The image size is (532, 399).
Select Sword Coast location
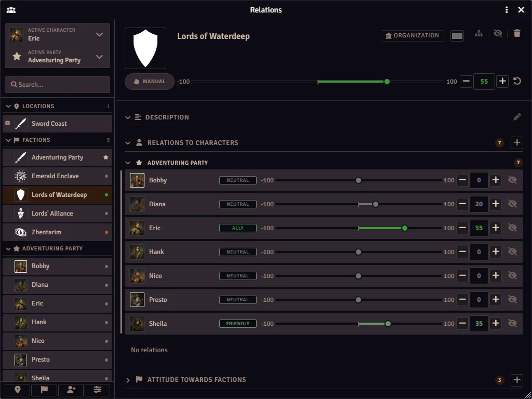57,124
